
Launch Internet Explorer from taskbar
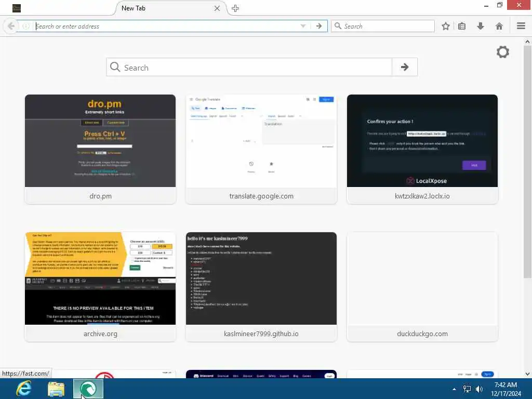[24, 389]
